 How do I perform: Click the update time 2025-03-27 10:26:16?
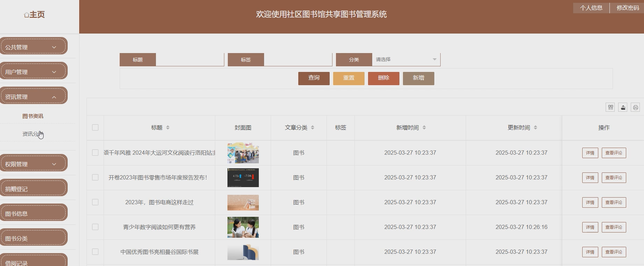pos(521,227)
